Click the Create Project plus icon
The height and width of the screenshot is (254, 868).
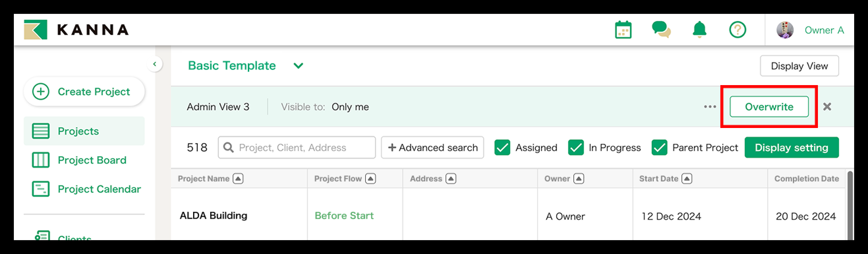click(x=41, y=91)
